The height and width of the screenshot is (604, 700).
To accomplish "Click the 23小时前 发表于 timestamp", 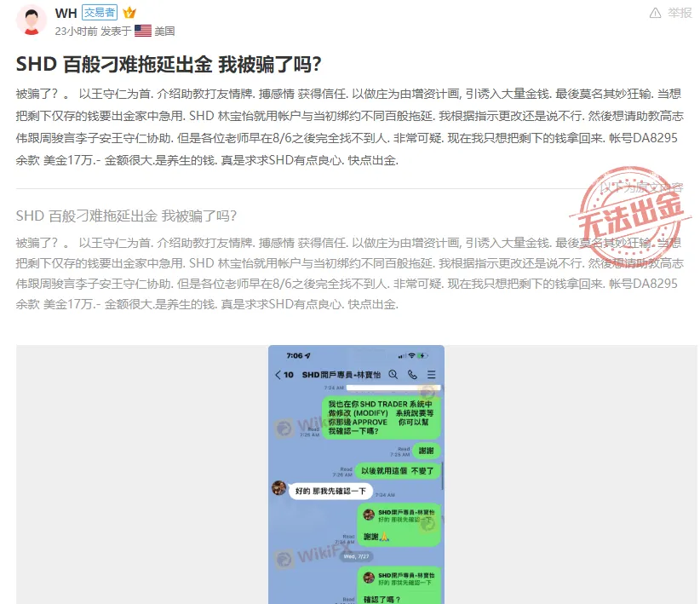I will [93, 31].
